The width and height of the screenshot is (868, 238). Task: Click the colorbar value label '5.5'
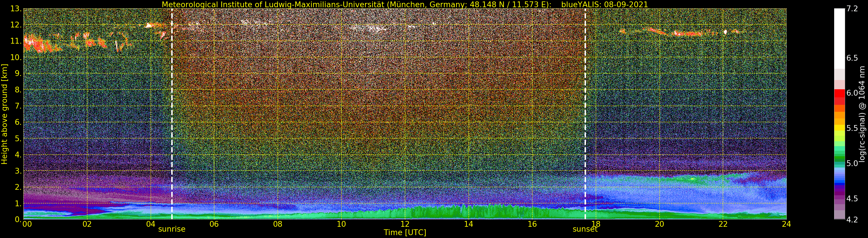pos(852,128)
